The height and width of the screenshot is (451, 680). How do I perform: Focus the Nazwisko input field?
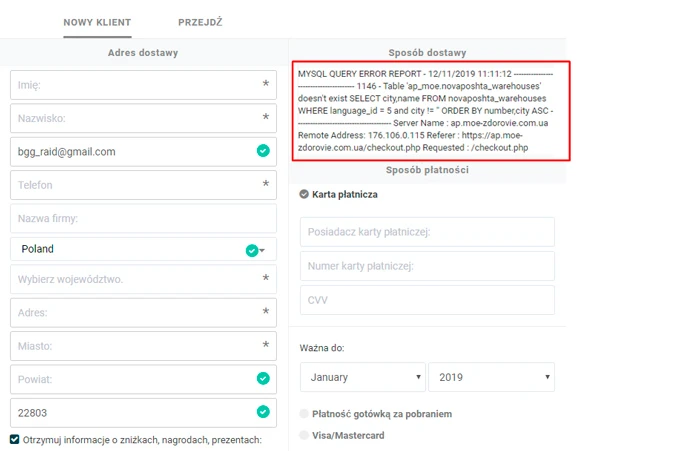tap(135, 118)
